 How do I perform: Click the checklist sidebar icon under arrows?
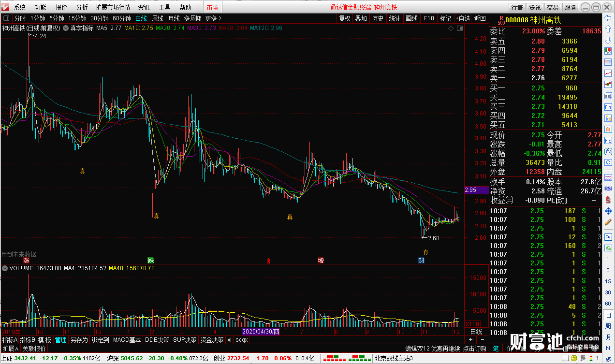click(608, 51)
